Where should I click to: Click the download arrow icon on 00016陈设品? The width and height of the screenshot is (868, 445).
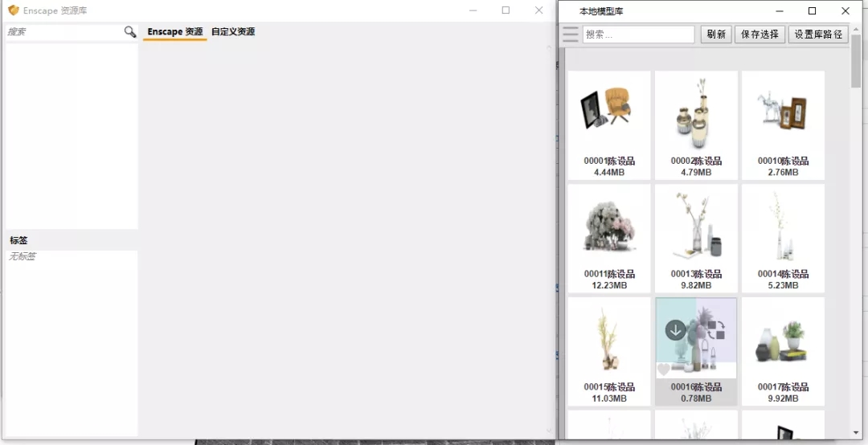(676, 330)
